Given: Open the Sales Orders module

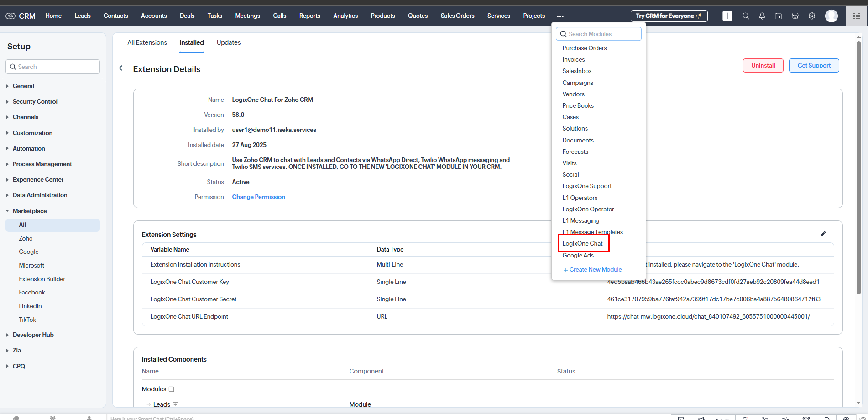Looking at the screenshot, I should tap(457, 16).
